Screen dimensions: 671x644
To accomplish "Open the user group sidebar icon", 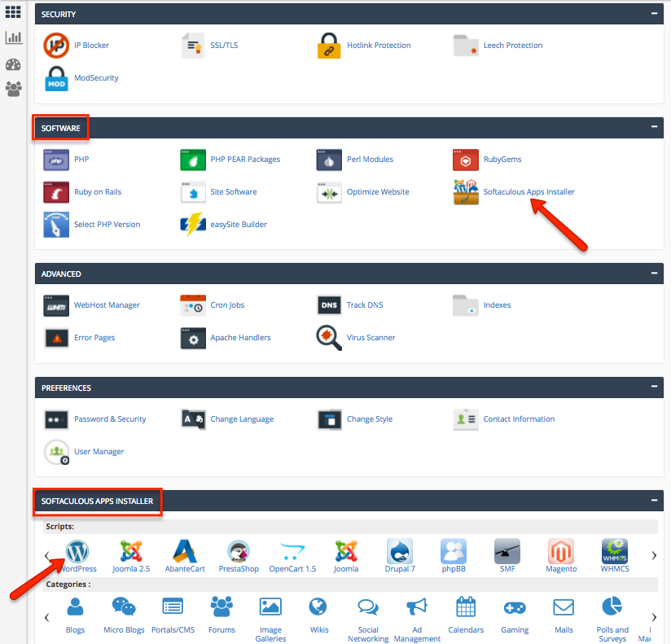I will coord(13,89).
